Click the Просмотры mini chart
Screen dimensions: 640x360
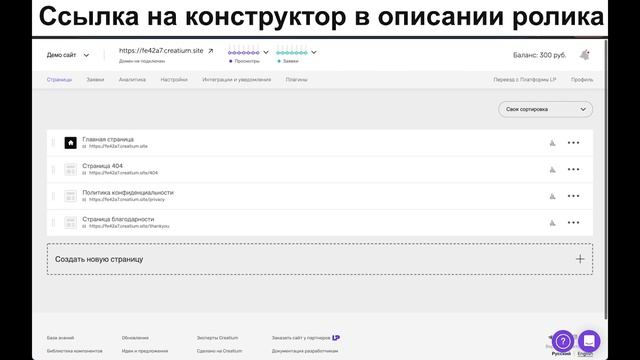244,51
